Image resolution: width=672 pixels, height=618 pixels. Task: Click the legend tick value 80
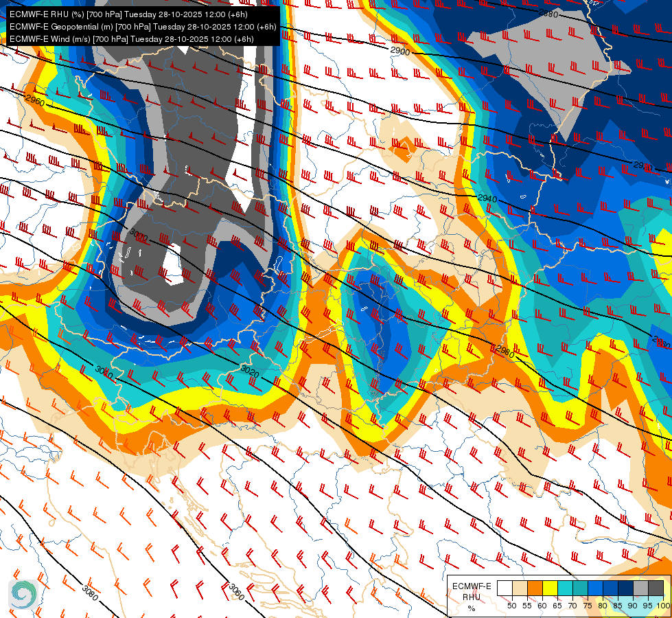pyautogui.click(x=603, y=606)
